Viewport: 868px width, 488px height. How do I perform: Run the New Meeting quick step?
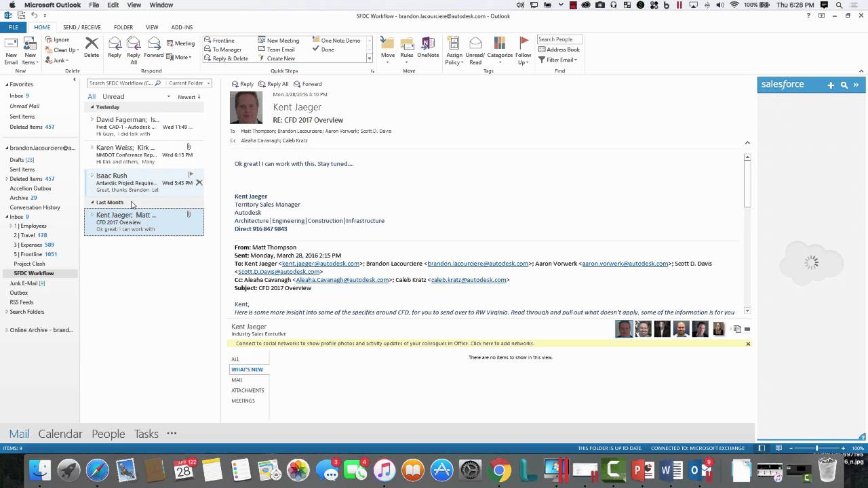(279, 41)
